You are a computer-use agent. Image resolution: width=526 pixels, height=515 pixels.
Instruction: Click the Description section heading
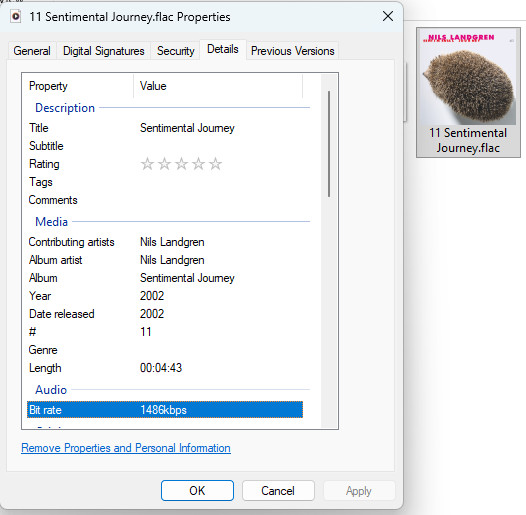(x=65, y=108)
